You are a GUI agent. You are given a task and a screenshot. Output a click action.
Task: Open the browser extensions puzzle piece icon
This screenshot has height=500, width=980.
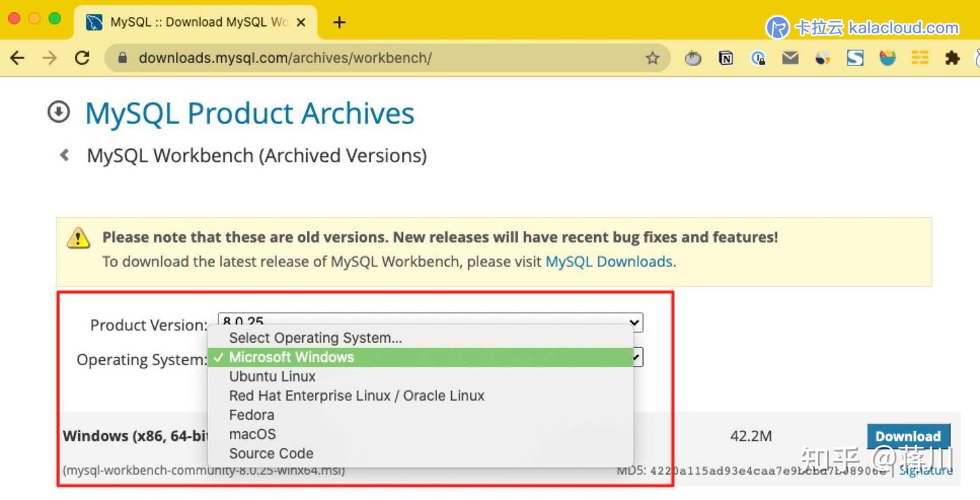pyautogui.click(x=951, y=58)
